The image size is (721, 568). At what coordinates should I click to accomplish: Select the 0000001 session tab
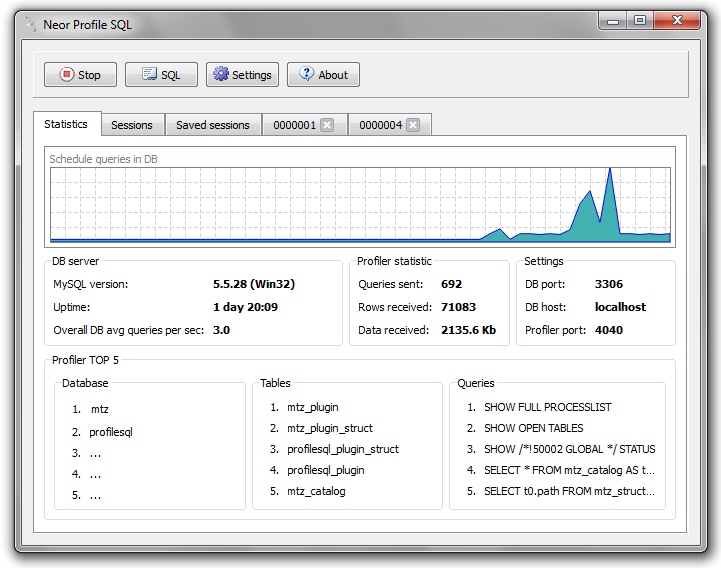click(294, 125)
